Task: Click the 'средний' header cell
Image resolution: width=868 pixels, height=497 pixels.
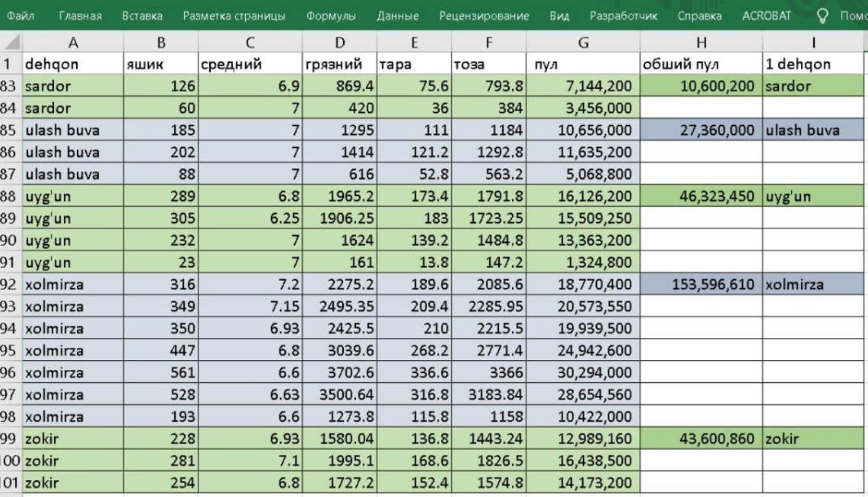Action: coord(250,64)
